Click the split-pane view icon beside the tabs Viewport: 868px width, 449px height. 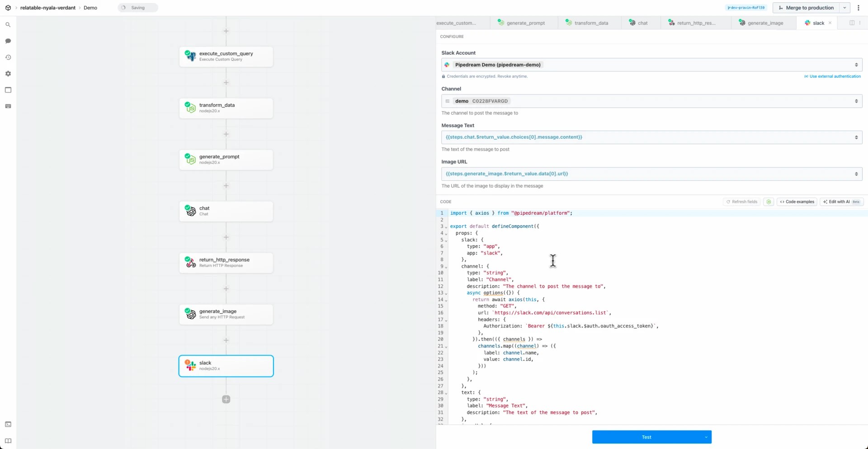852,23
